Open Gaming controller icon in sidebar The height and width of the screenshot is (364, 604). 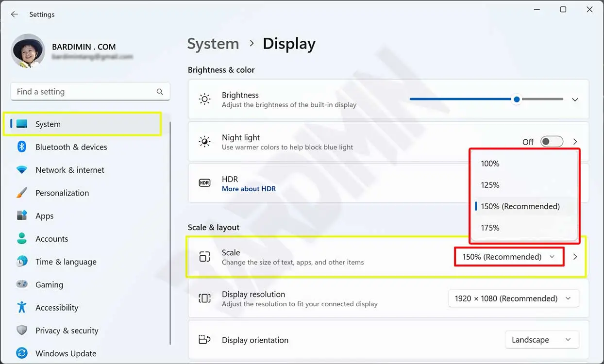point(22,284)
